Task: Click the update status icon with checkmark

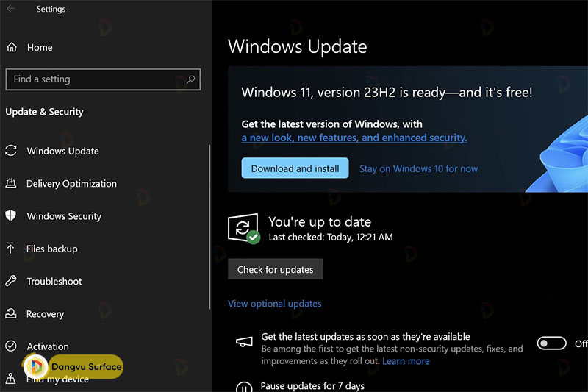Action: [244, 229]
